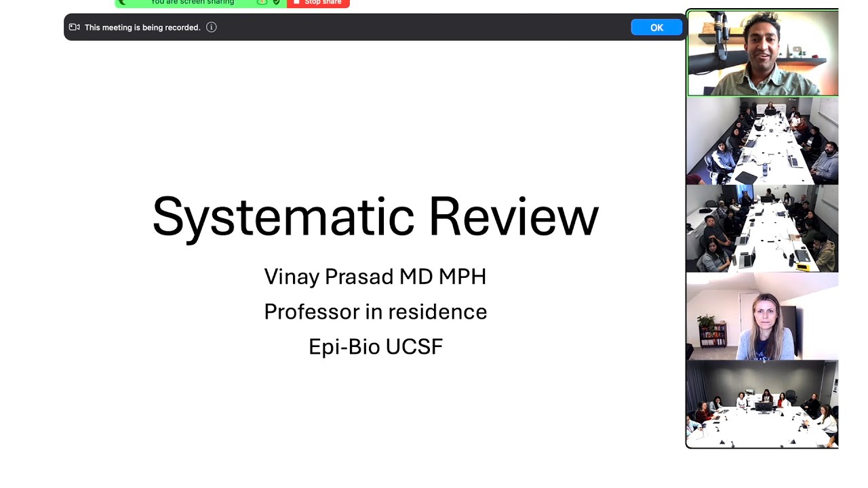Click the 'This meeting is being recorded.' message
Image resolution: width=868 pixels, height=488 pixels.
pos(142,28)
